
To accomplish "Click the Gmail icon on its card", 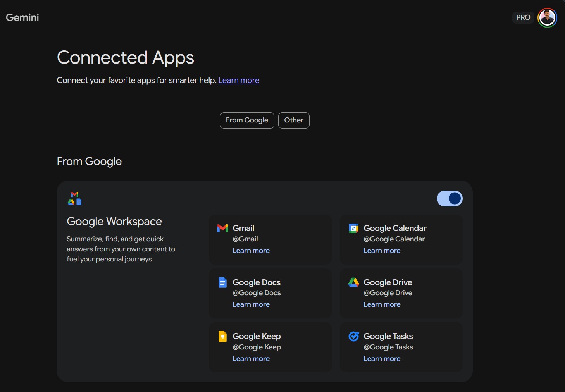I will pyautogui.click(x=222, y=228).
